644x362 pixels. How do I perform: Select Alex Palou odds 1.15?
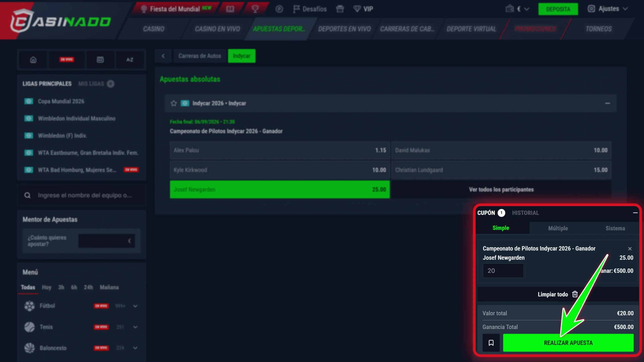pos(280,150)
